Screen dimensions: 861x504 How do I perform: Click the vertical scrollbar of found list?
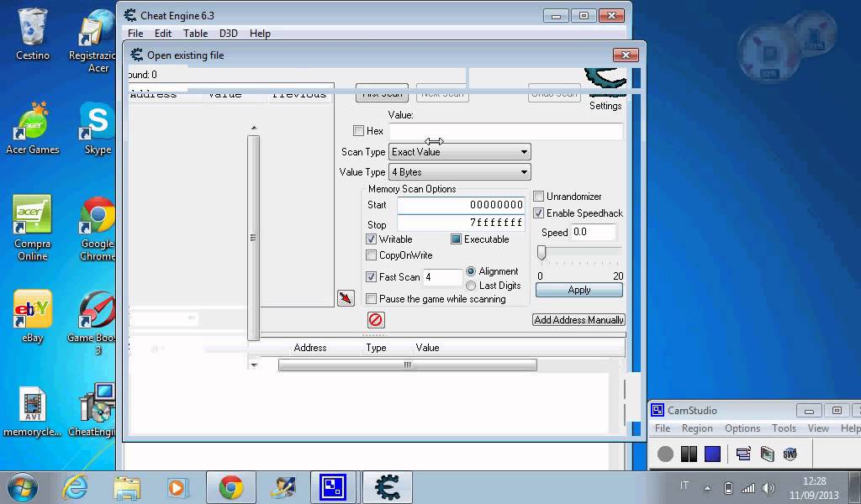[253, 238]
